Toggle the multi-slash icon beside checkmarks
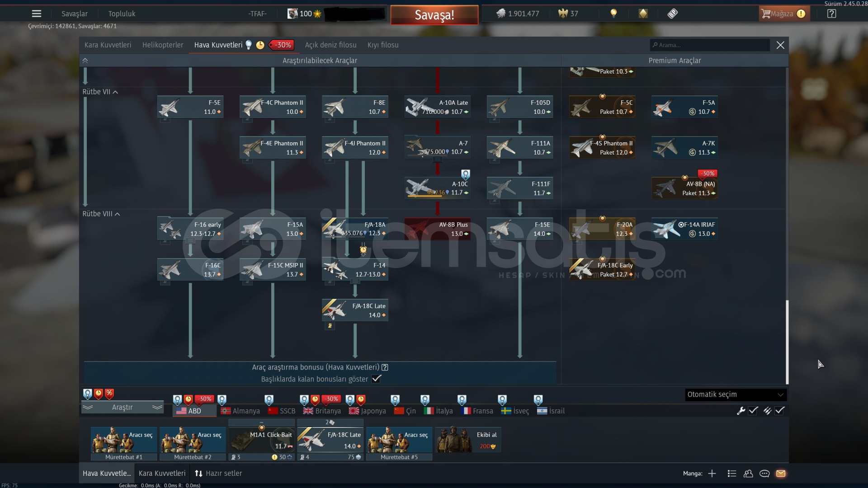This screenshot has width=868, height=488. [767, 411]
